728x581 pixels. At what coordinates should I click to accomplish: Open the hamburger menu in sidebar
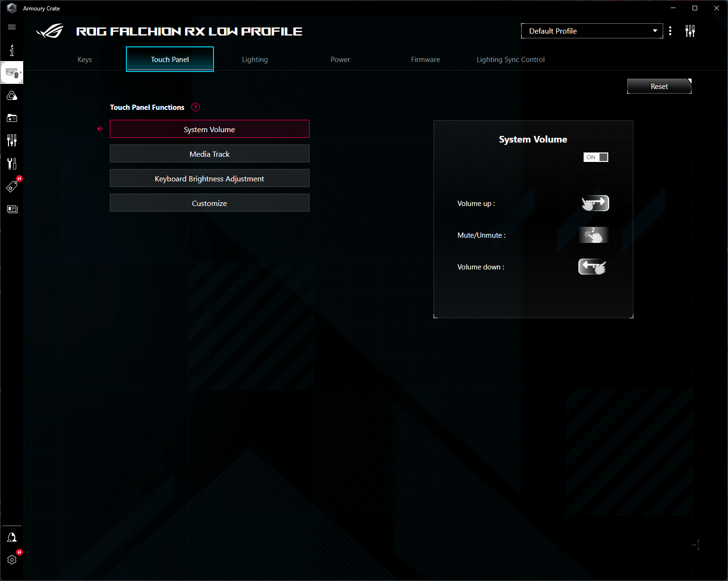[12, 27]
